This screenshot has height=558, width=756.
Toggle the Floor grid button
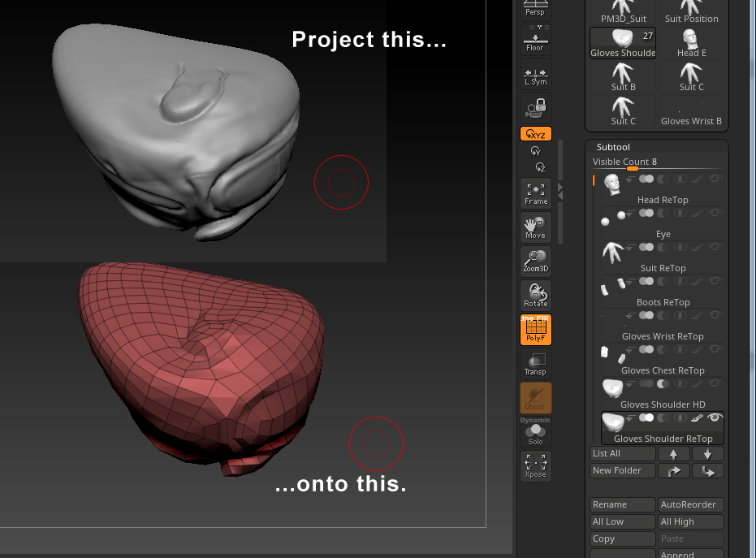pyautogui.click(x=535, y=40)
